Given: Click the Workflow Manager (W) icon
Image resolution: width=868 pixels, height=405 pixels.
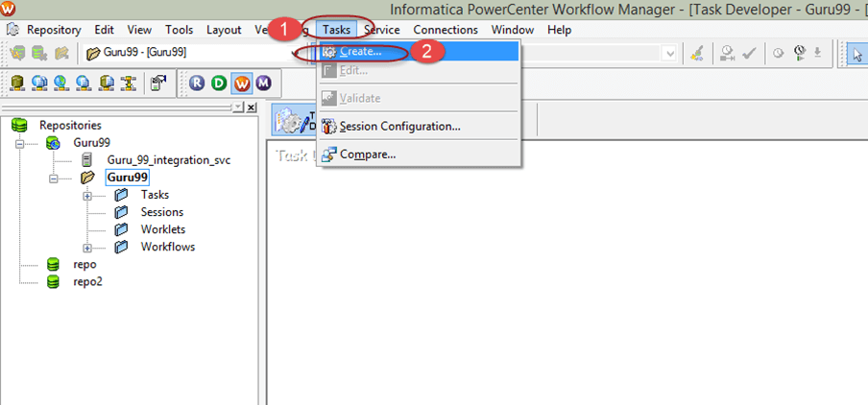Looking at the screenshot, I should tap(241, 83).
